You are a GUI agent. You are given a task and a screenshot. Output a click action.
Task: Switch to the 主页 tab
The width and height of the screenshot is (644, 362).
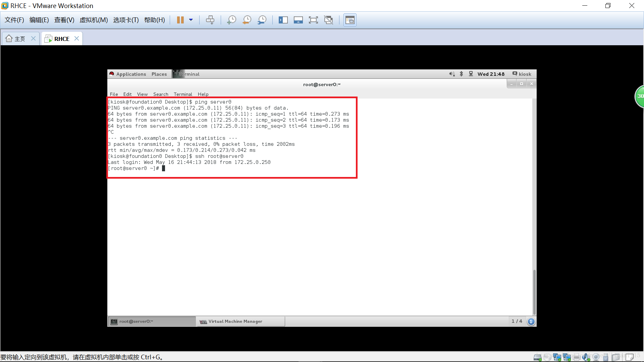(x=16, y=39)
